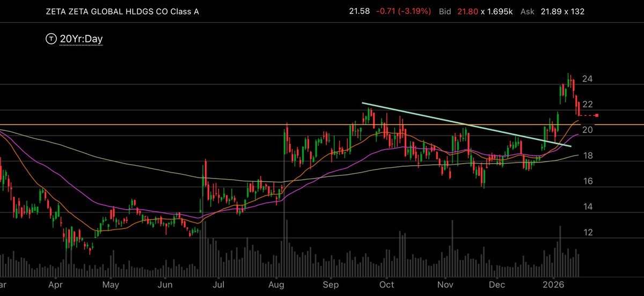This screenshot has height=296, width=644.
Task: Click the 14 price axis label
Action: coord(587,207)
